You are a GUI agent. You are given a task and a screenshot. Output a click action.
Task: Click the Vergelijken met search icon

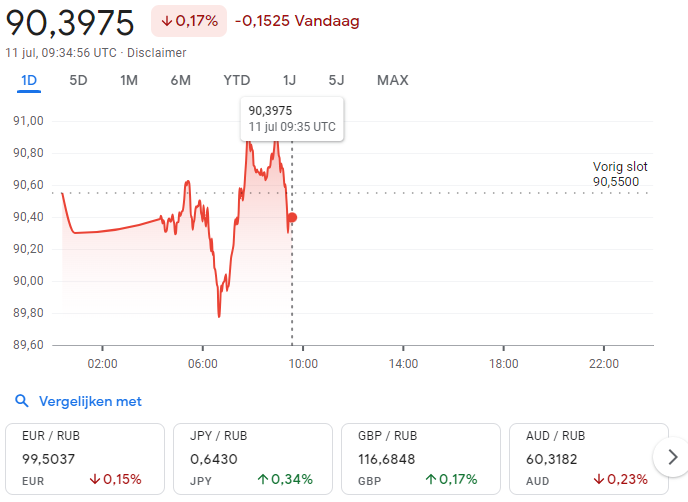(22, 401)
